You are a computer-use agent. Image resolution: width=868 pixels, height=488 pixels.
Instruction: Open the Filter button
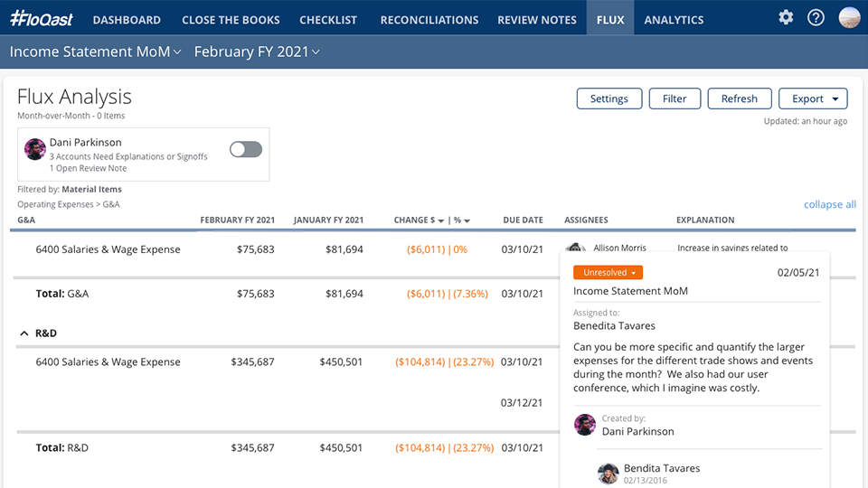click(x=675, y=99)
